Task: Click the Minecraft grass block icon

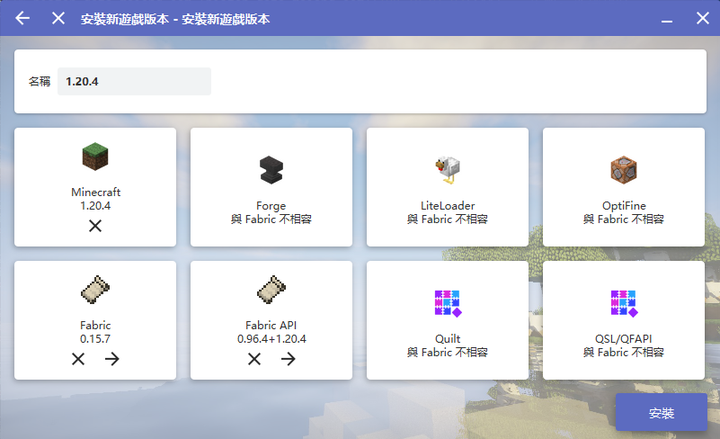Action: click(95, 156)
